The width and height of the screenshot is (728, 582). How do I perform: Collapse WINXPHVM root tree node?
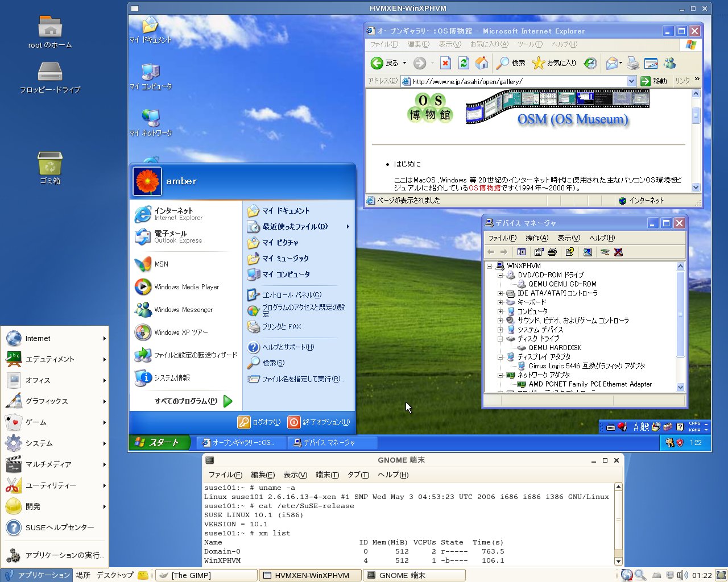pyautogui.click(x=489, y=266)
